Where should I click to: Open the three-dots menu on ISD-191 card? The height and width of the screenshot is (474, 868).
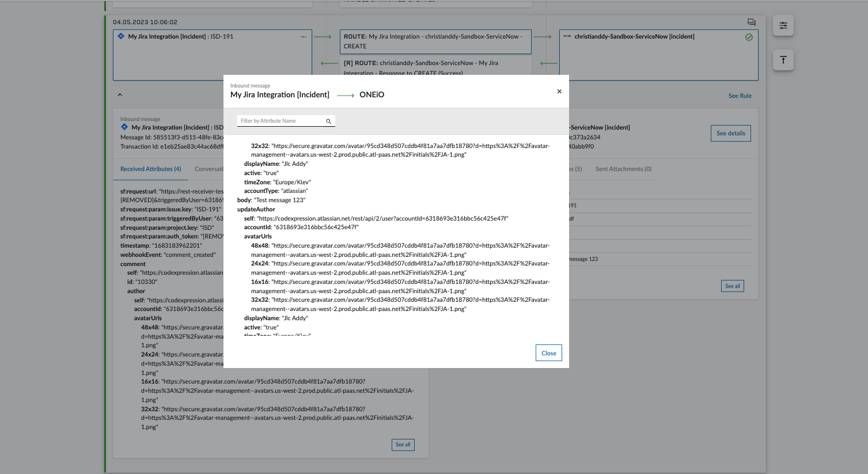point(304,37)
